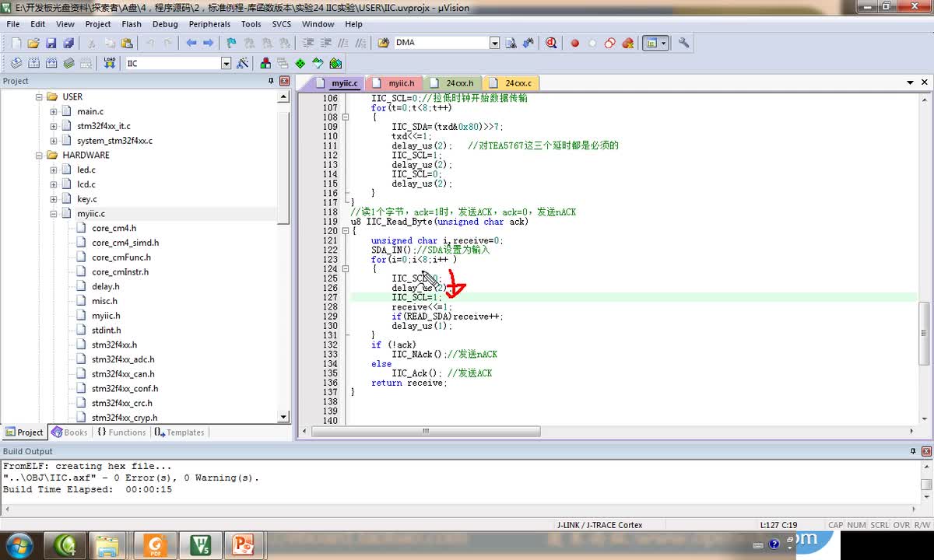Build target files using Build icon

(x=33, y=63)
